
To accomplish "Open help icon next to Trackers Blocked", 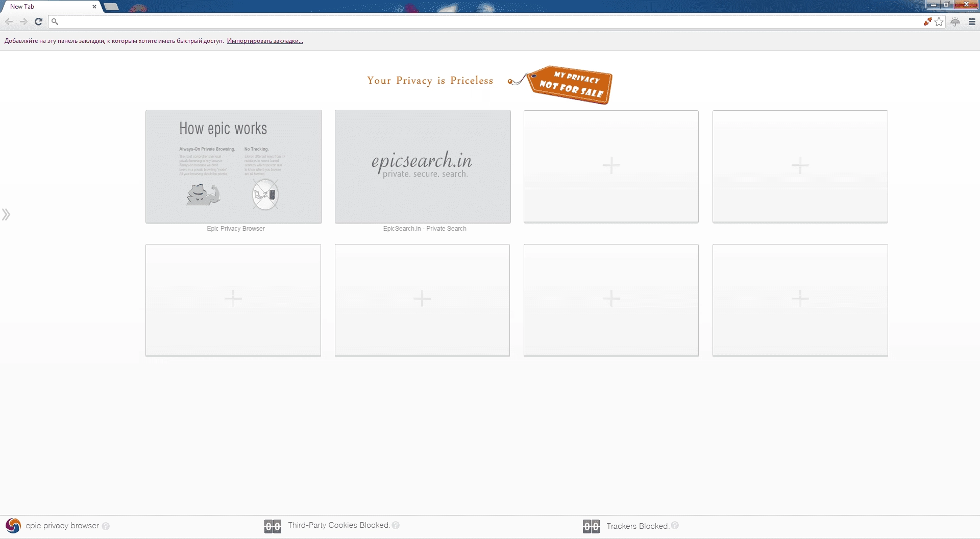I will [x=675, y=525].
